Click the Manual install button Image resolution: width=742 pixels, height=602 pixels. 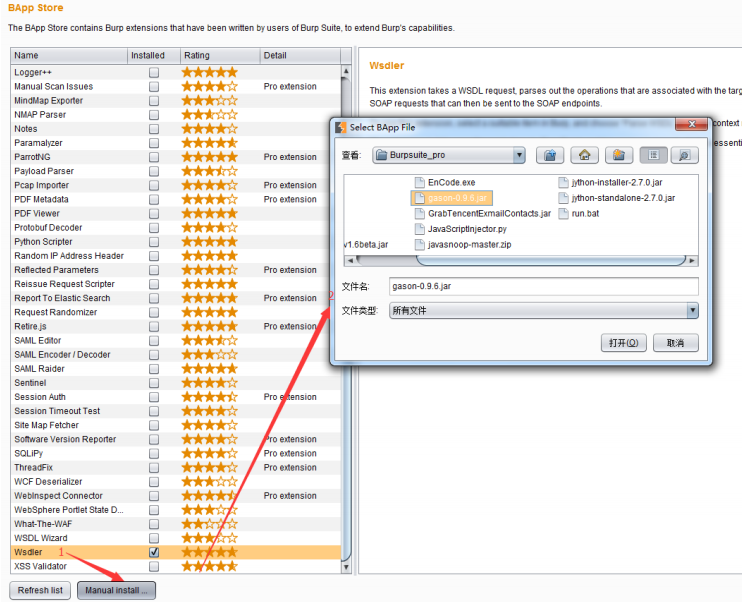click(116, 590)
